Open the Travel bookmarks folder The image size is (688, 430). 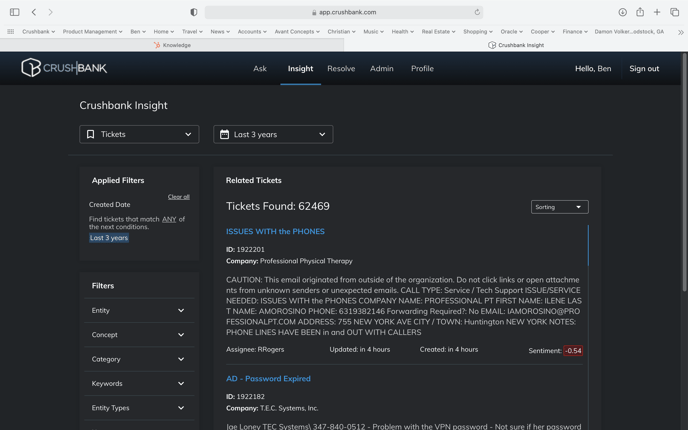(192, 32)
